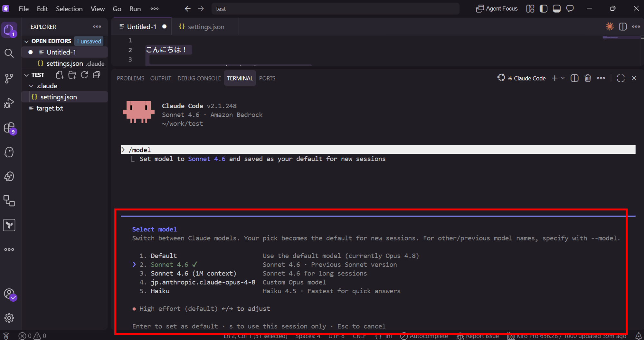Switch to the Untitled-1 editor tab
The width and height of the screenshot is (644, 340).
(142, 27)
